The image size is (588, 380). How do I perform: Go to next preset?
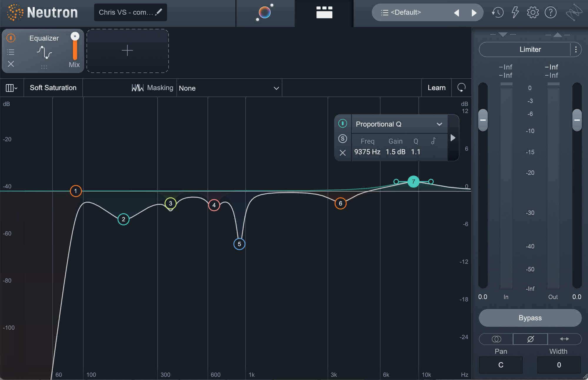tap(474, 13)
